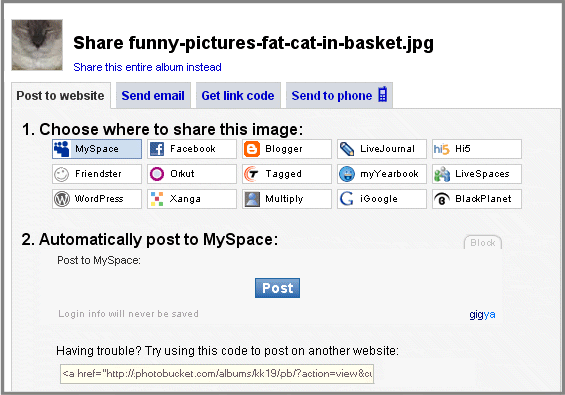565x395 pixels.
Task: Click the 'Automatically post to MySpace' heading
Action: (150, 240)
